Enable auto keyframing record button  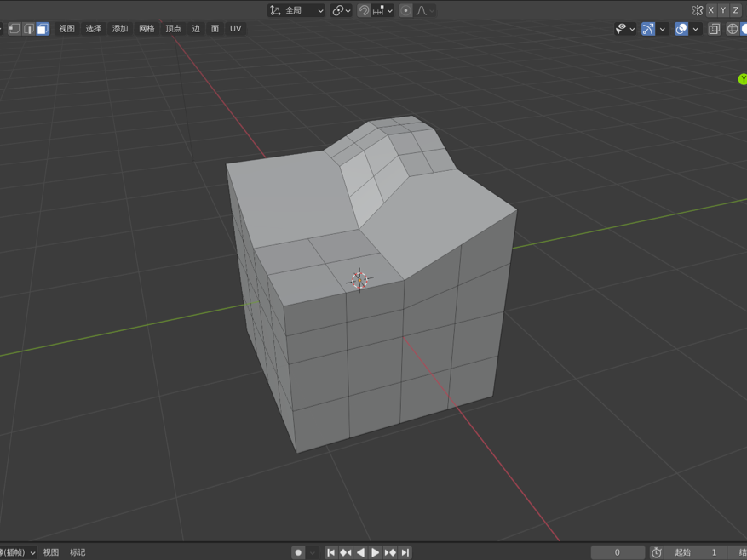[x=296, y=551]
